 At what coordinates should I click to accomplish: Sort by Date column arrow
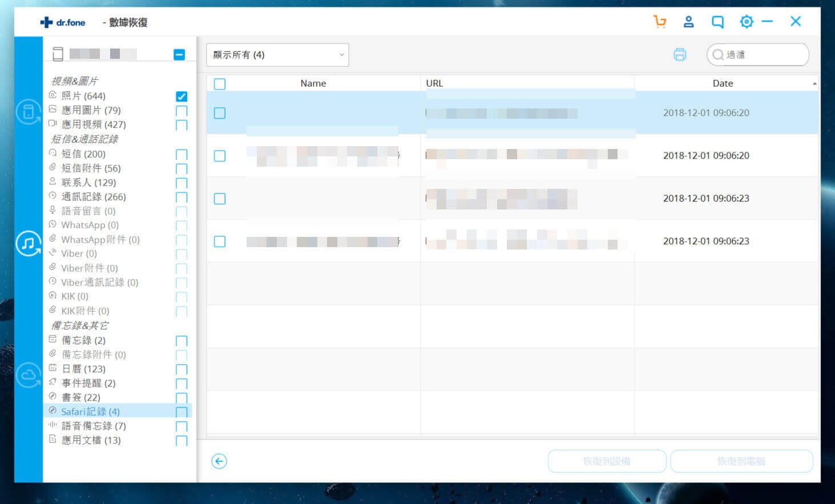pyautogui.click(x=814, y=84)
